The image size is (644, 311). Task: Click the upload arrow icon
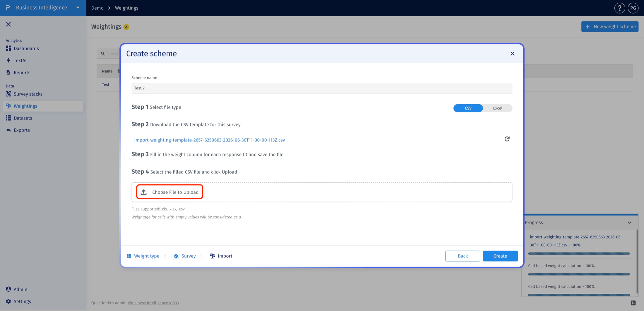144,192
